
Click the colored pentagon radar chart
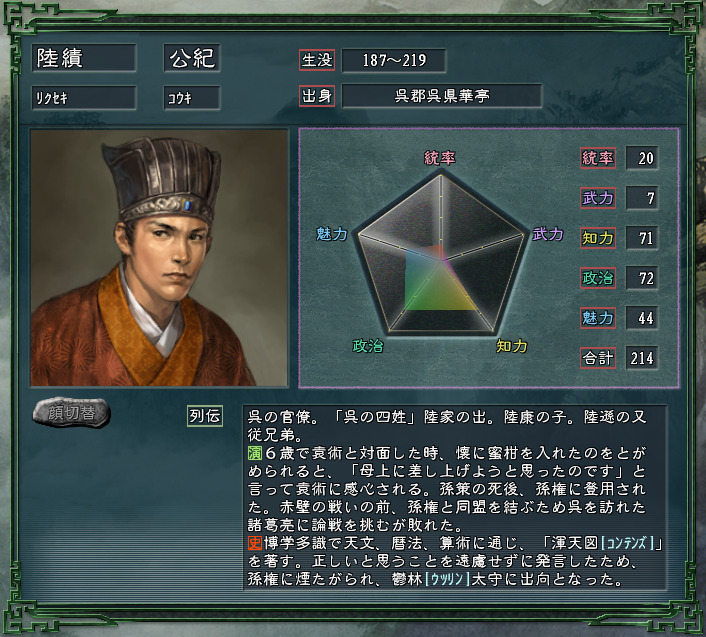(441, 254)
